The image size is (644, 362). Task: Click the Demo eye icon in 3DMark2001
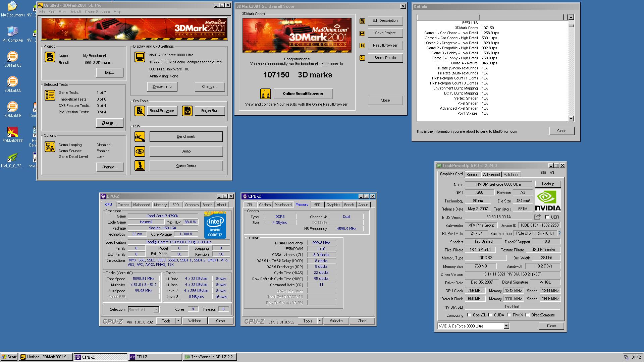(140, 152)
